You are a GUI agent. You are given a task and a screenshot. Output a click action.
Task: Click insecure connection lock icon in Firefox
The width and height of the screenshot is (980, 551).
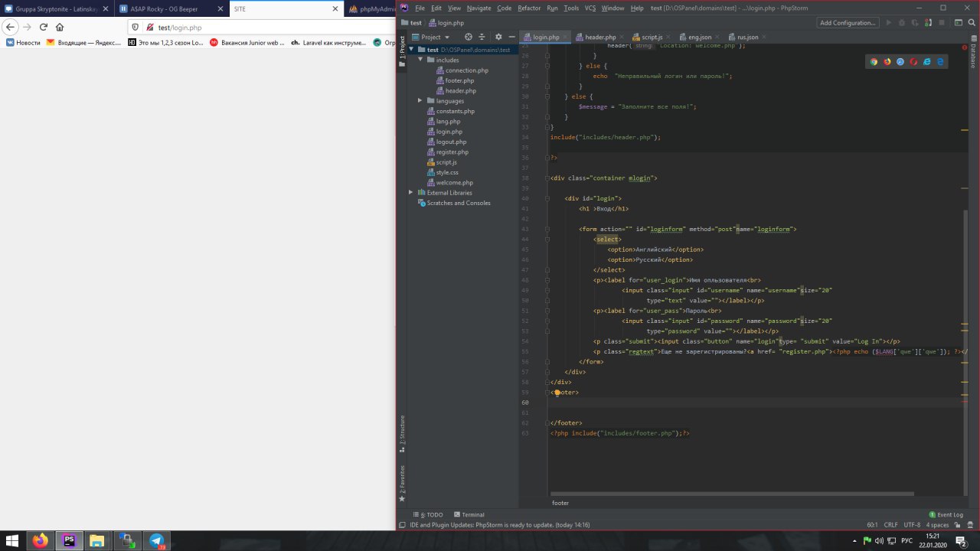[x=149, y=28]
